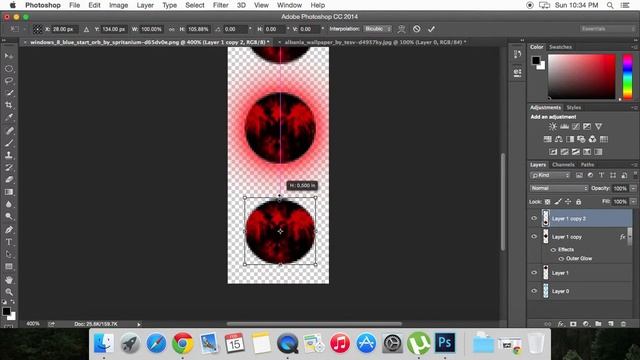The height and width of the screenshot is (360, 640).
Task: Hide Layer 1 copy 2 visibility eye
Action: point(534,218)
